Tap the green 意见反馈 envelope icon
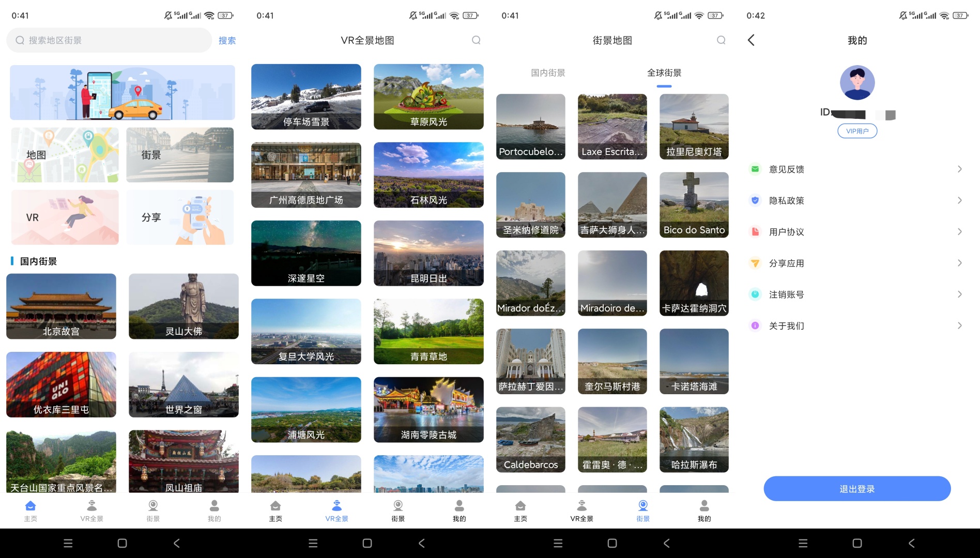The height and width of the screenshot is (558, 980). (755, 169)
